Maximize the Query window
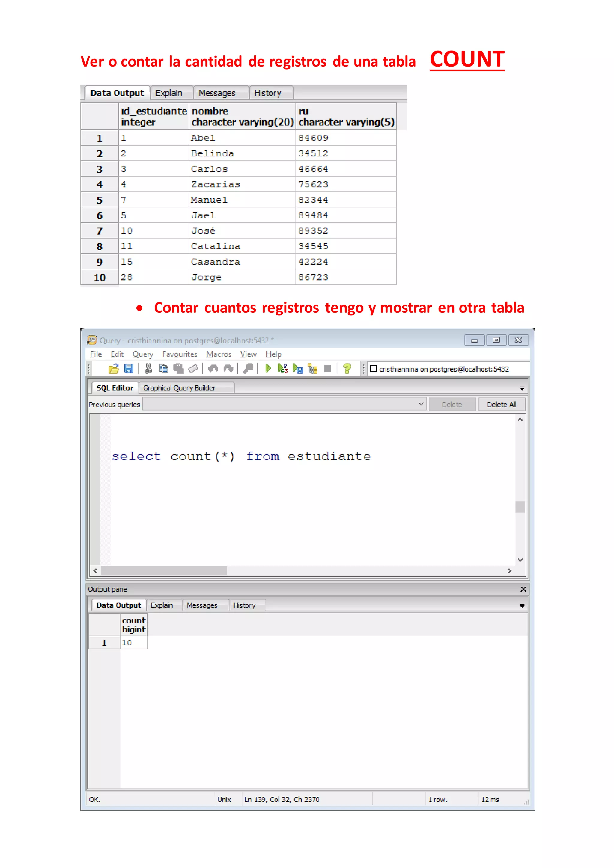Screen dimensions: 614x868 coord(496,340)
